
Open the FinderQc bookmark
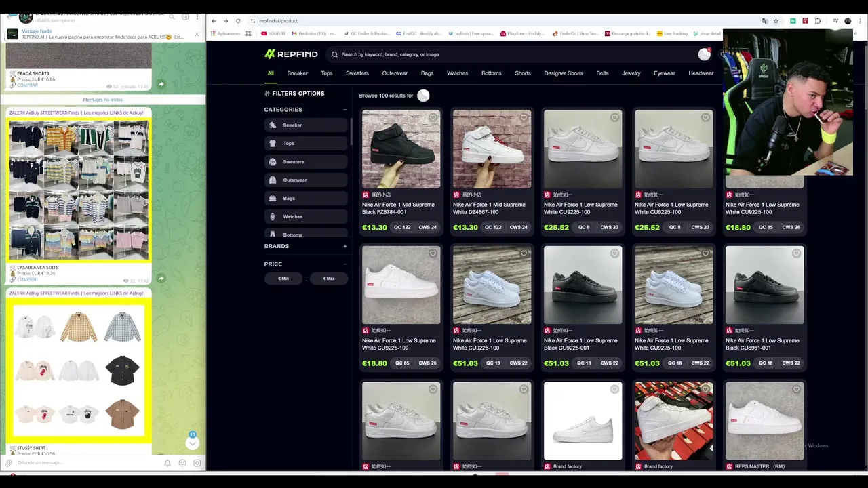coord(576,33)
